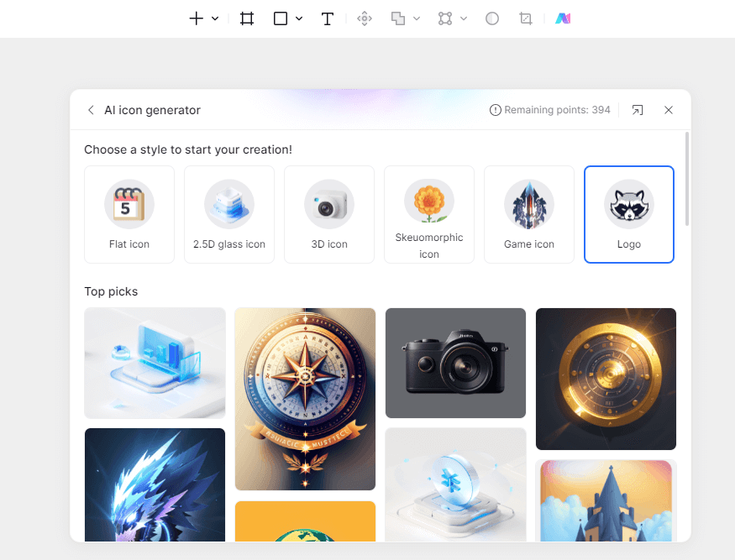This screenshot has height=560, width=735.
Task: Choose the Flat icon style
Action: tap(129, 215)
